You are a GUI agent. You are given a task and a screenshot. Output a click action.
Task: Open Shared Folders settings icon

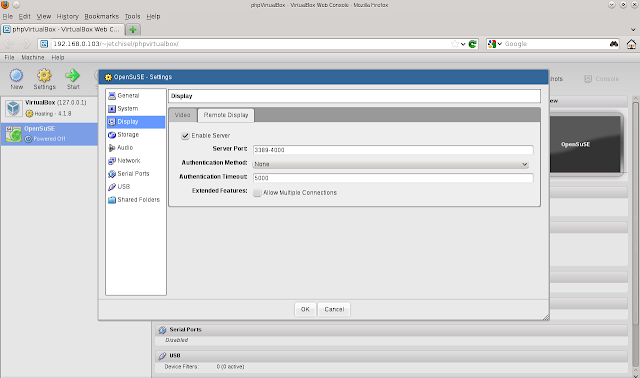[112, 200]
